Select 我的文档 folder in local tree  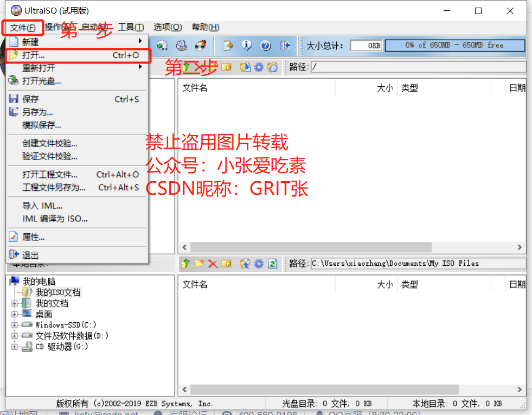[52, 303]
